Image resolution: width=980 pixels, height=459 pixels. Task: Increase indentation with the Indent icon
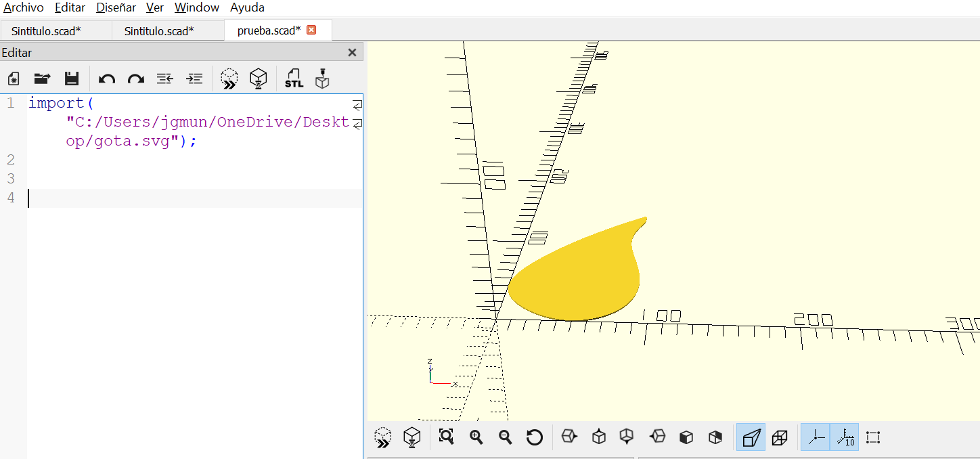(x=194, y=79)
